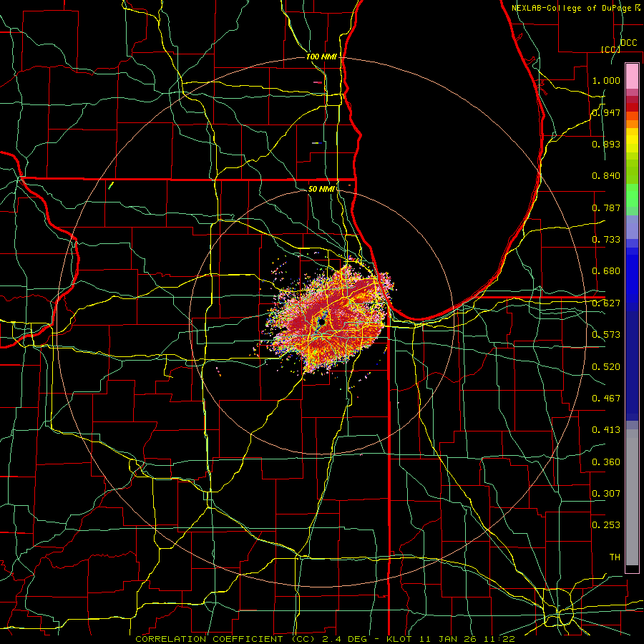Click the 0.520 legend value
The width and height of the screenshot is (644, 644).
point(606,367)
